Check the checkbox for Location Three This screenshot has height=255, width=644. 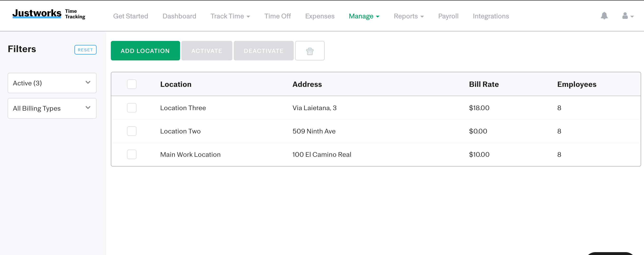pos(132,108)
